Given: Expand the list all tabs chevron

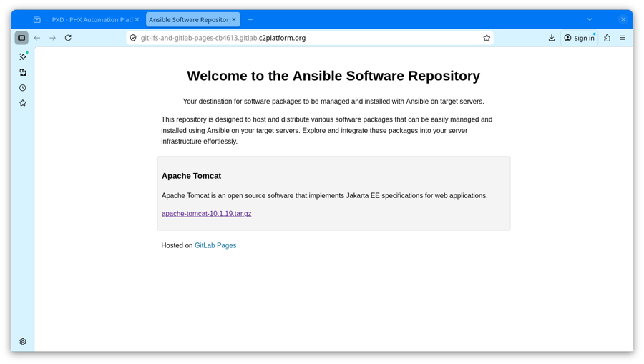Looking at the screenshot, I should tap(590, 19).
